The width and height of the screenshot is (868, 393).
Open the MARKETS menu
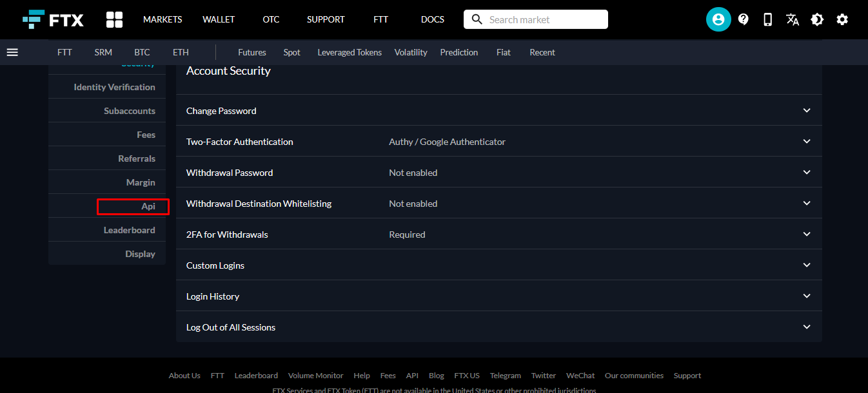point(163,19)
